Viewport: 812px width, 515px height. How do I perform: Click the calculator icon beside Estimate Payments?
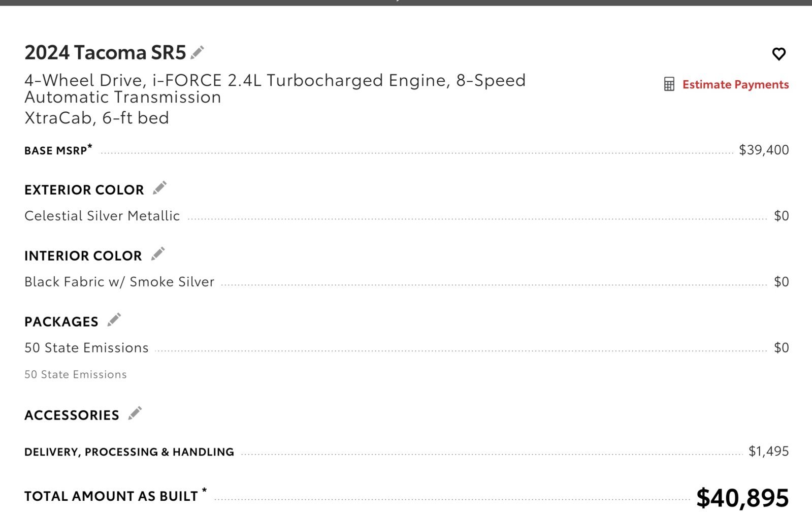[x=669, y=84]
